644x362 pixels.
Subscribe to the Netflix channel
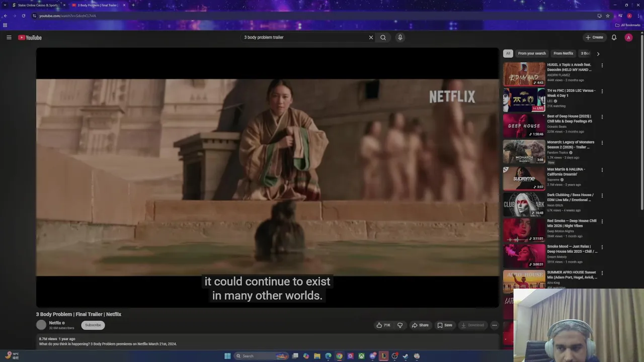93,325
